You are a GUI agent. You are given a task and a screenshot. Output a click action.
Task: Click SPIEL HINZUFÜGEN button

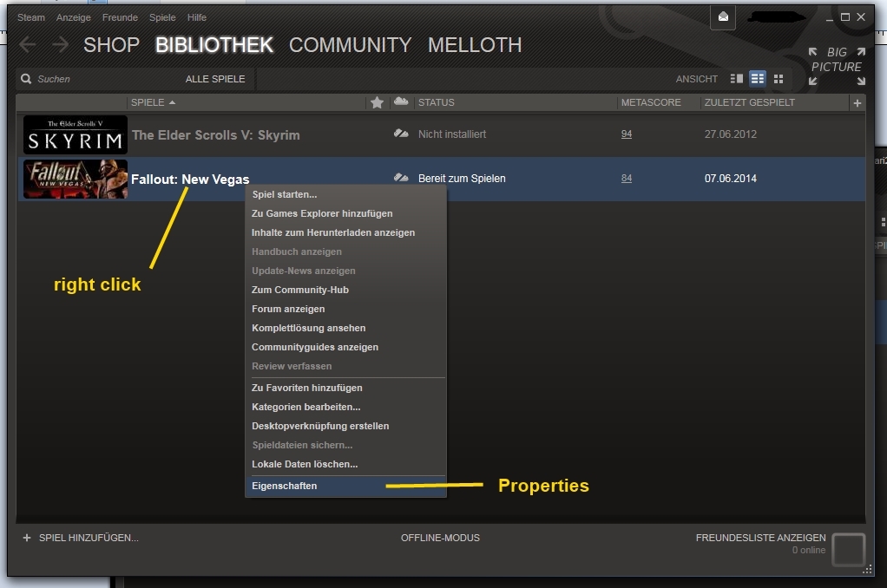pyautogui.click(x=89, y=538)
